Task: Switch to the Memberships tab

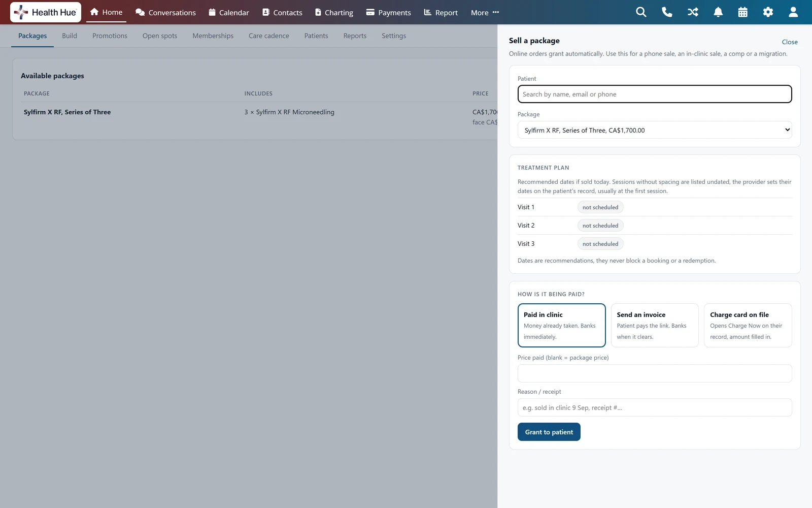Action: pos(213,36)
